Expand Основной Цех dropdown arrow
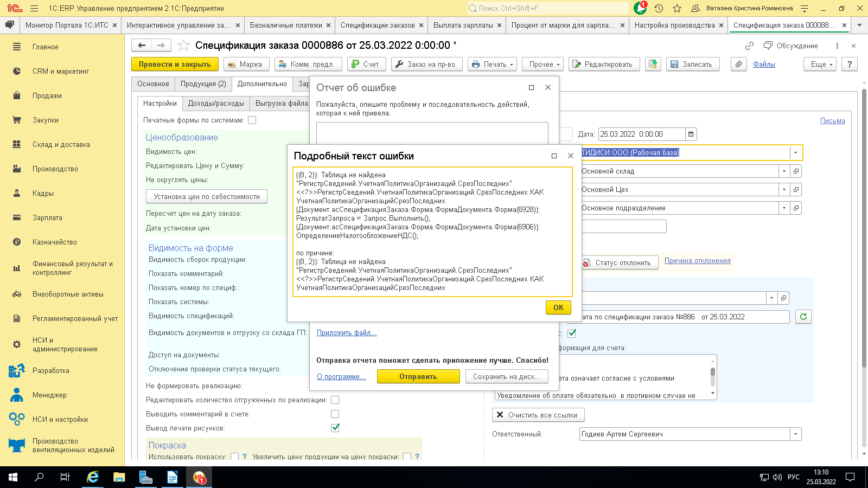 (x=784, y=189)
